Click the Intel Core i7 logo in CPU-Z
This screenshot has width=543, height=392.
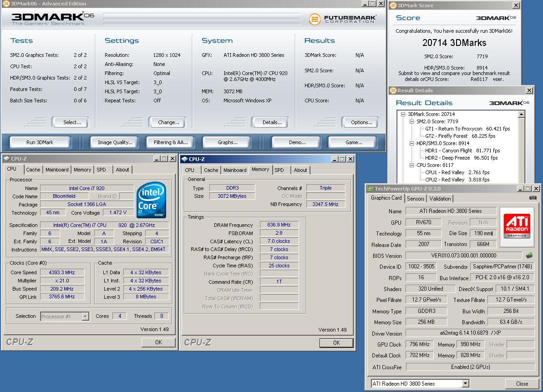pos(151,200)
